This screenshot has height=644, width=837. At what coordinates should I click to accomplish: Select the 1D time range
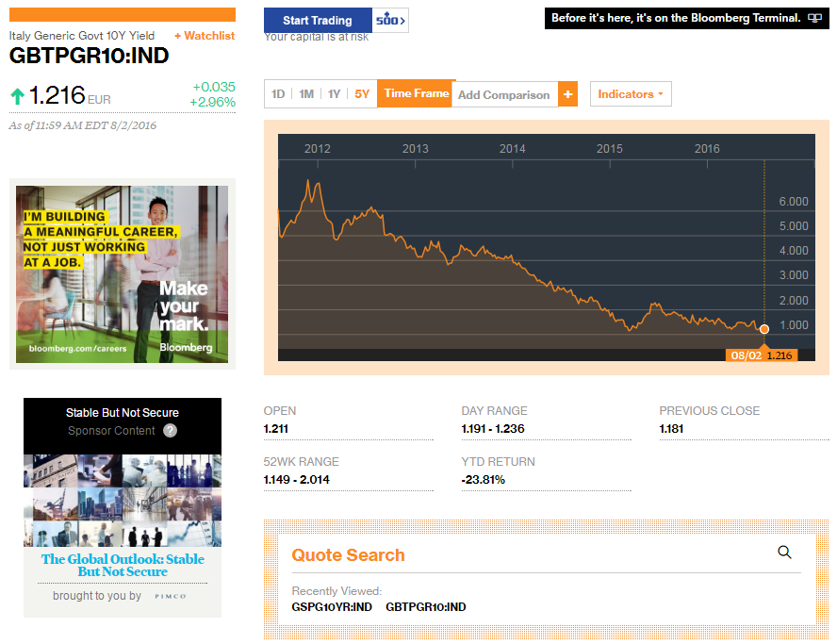pos(278,94)
